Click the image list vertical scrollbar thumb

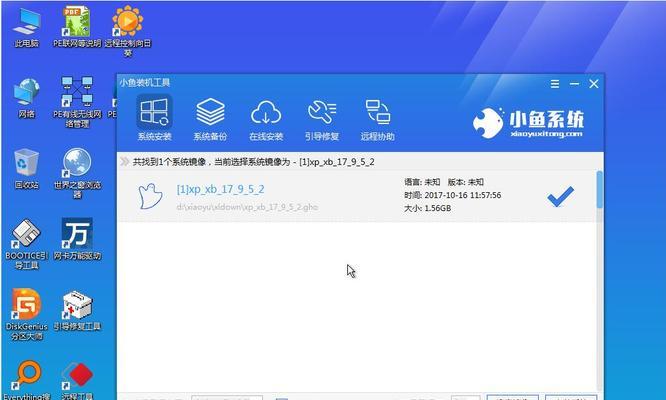coord(599,189)
